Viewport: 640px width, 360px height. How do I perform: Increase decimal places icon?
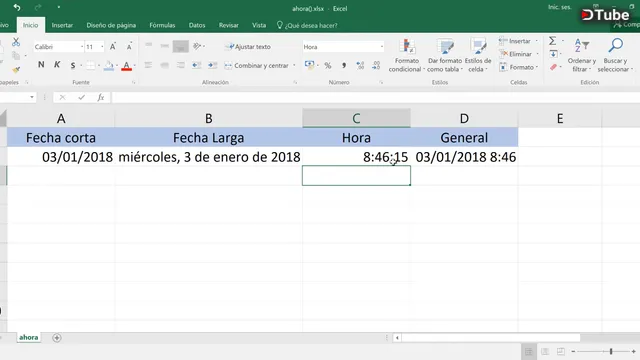[x=360, y=65]
